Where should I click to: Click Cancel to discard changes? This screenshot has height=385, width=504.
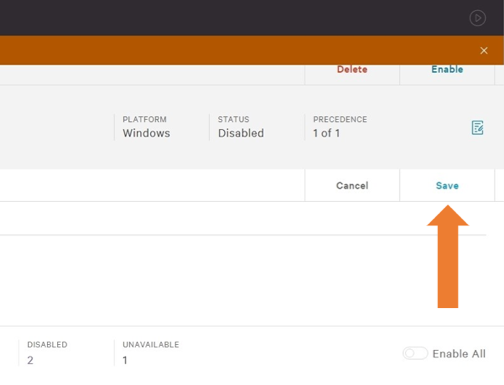352,186
